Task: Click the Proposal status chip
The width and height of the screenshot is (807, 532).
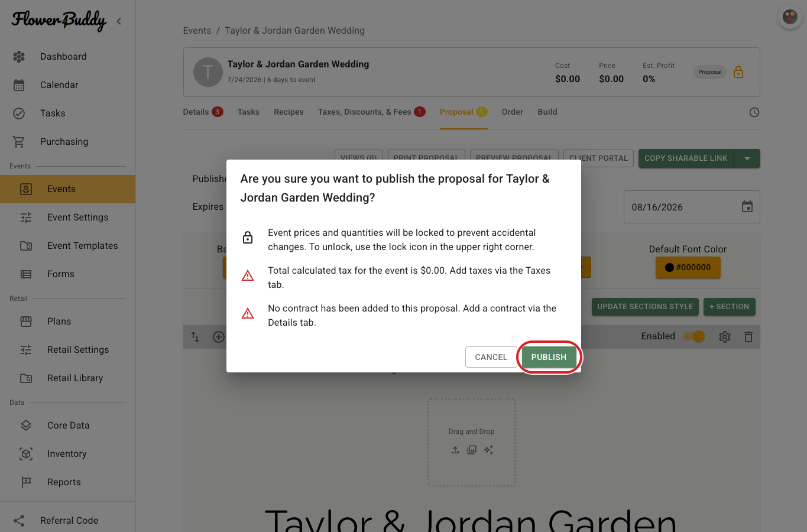Action: 709,72
